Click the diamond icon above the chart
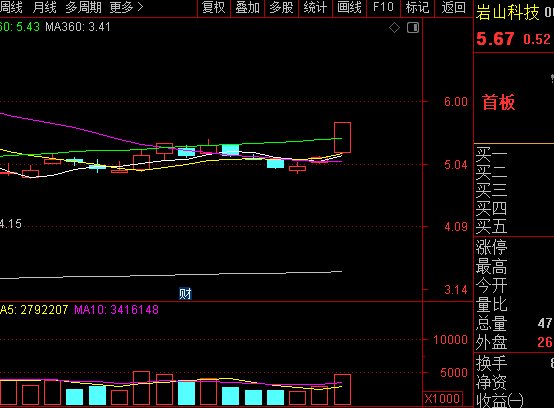Screen dimensions: 554x408 (394, 28)
